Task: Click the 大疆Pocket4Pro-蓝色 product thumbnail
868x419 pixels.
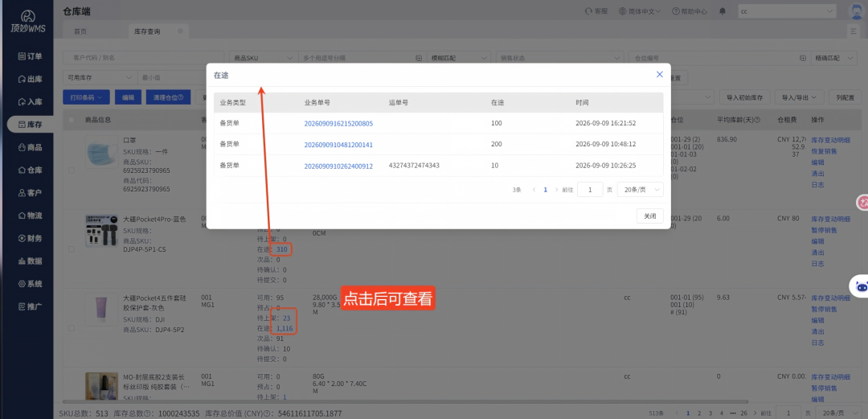Action: [101, 231]
